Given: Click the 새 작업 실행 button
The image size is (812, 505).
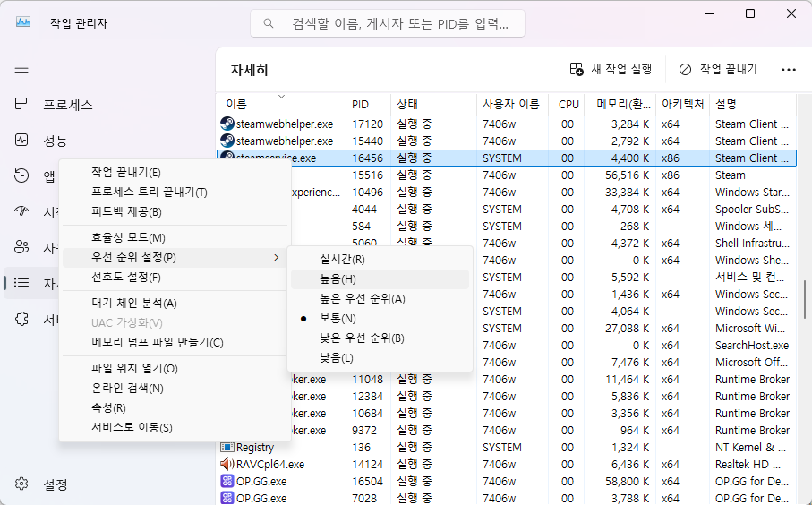Looking at the screenshot, I should click(x=611, y=70).
